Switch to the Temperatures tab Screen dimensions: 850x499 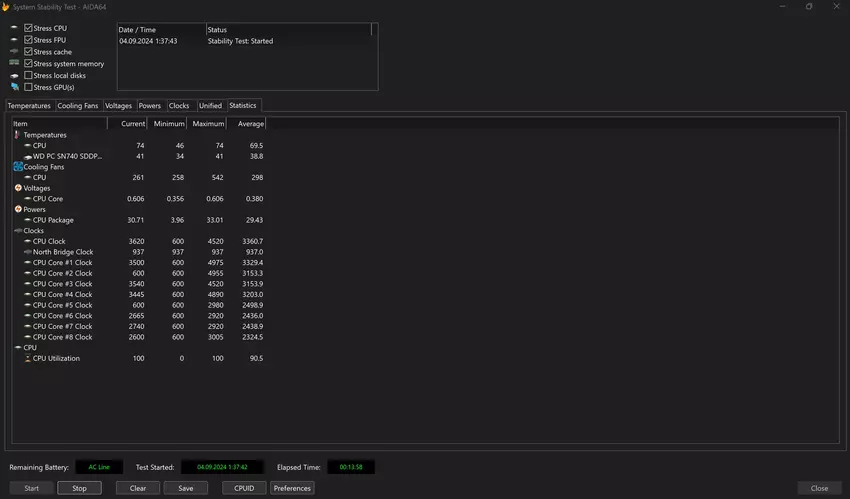tap(29, 105)
